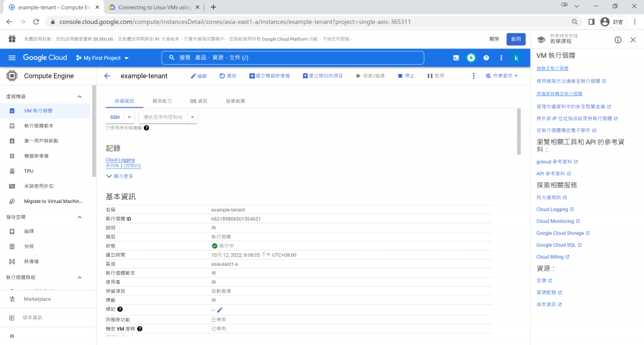Open machine images in sidebar

point(45,156)
